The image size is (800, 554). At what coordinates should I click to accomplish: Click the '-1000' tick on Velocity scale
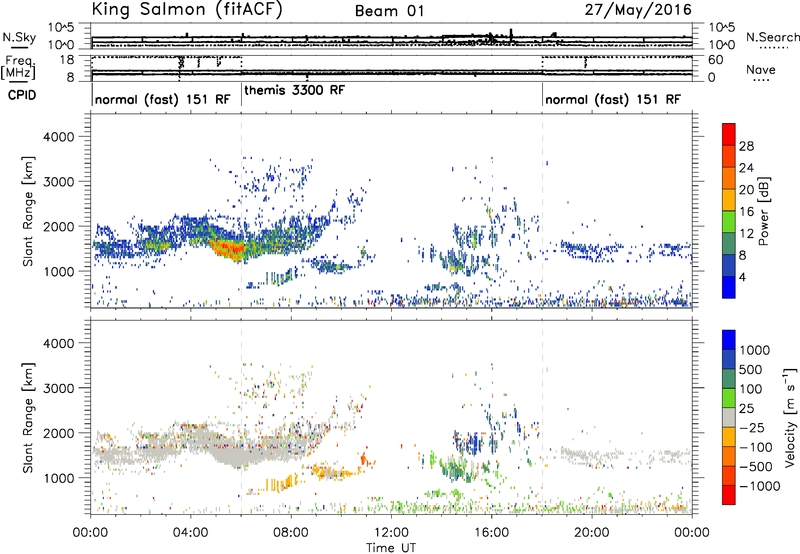pos(759,486)
